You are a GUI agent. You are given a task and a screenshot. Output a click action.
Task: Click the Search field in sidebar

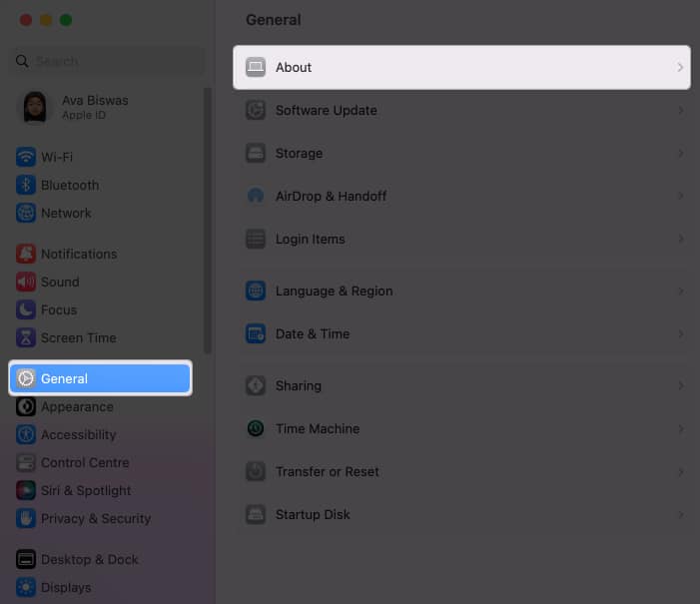[107, 61]
